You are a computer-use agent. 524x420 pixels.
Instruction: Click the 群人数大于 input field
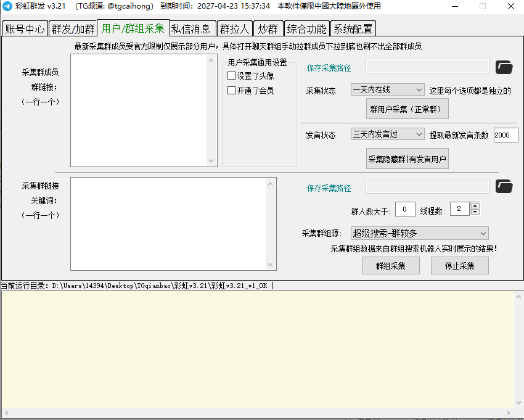[405, 210]
